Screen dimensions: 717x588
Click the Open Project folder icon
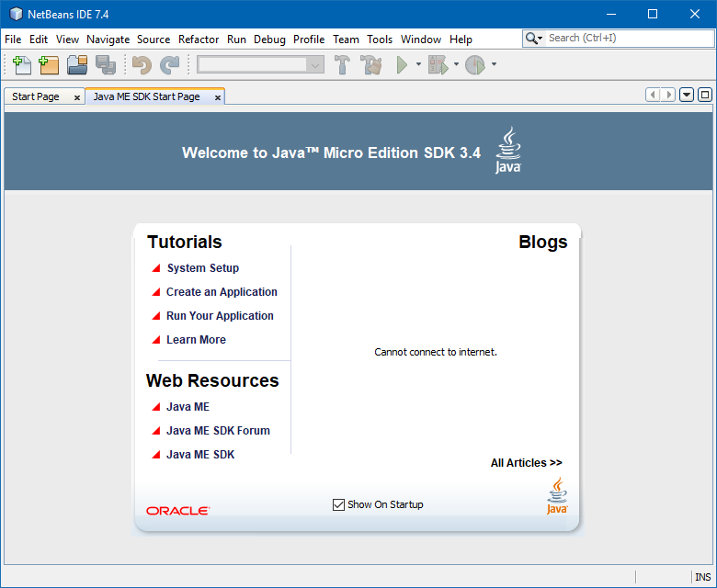coord(77,65)
